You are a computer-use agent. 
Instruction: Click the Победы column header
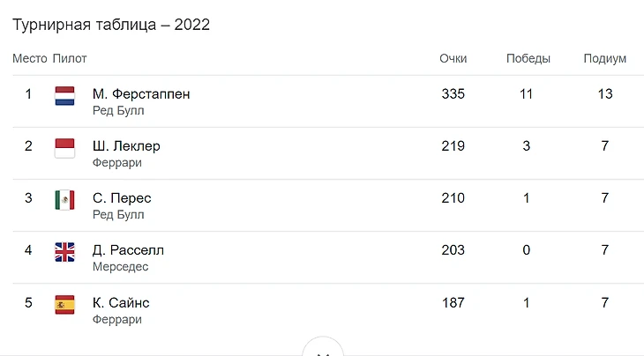pos(528,59)
